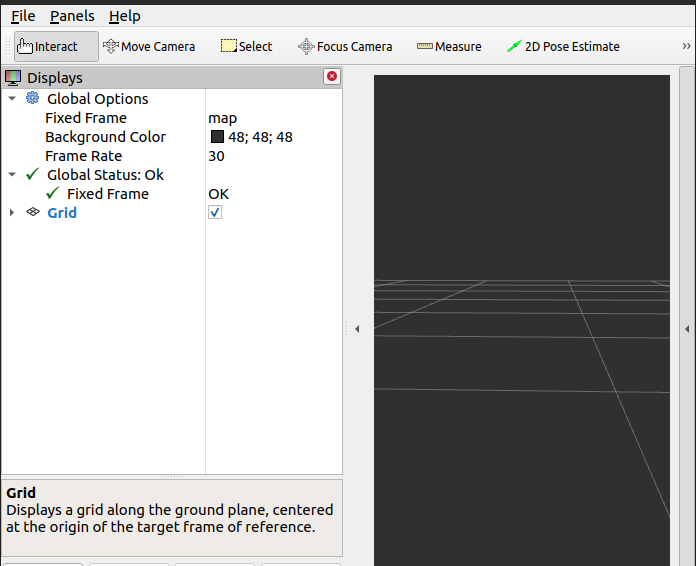Image resolution: width=696 pixels, height=566 pixels.
Task: Open the Help menu
Action: 125,16
